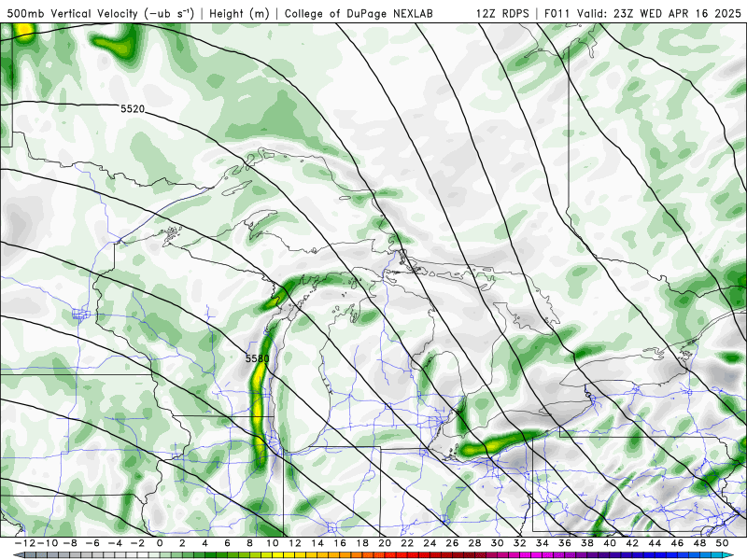Click the 38 value on color scale
The width and height of the screenshot is (747, 560).
coord(587,543)
